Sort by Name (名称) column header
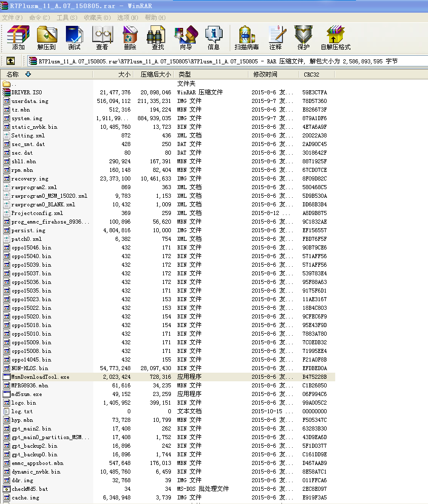Image resolution: width=428 pixels, height=504 pixels. tap(46, 75)
